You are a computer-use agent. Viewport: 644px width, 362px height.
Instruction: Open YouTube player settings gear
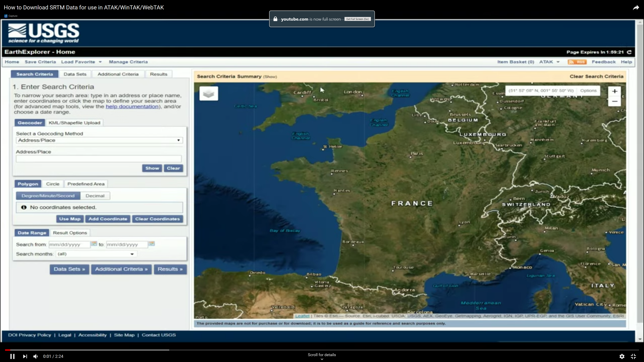(x=622, y=356)
